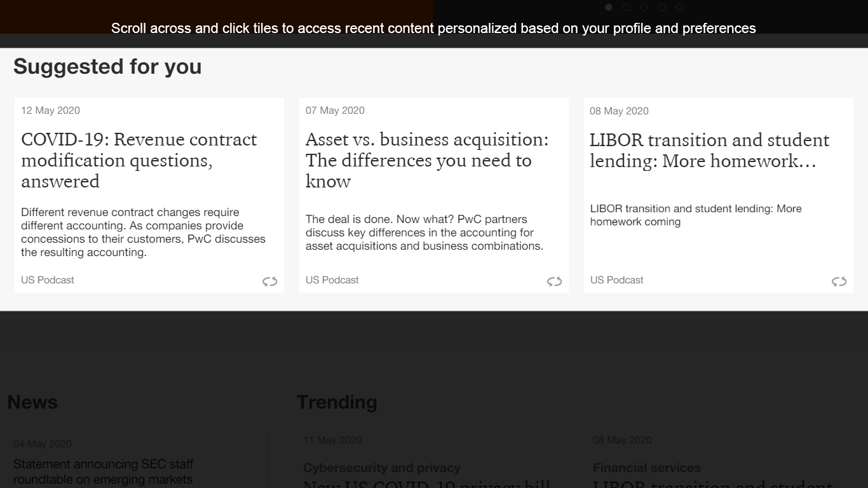Click the flip icon on COVID-19 revenue tile

[270, 281]
